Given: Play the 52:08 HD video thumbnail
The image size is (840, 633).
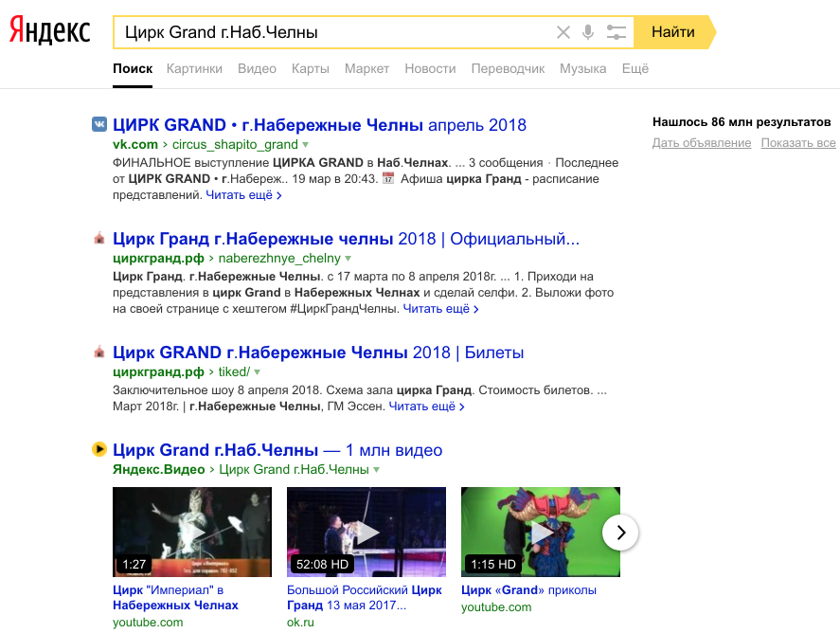Looking at the screenshot, I should tap(366, 532).
